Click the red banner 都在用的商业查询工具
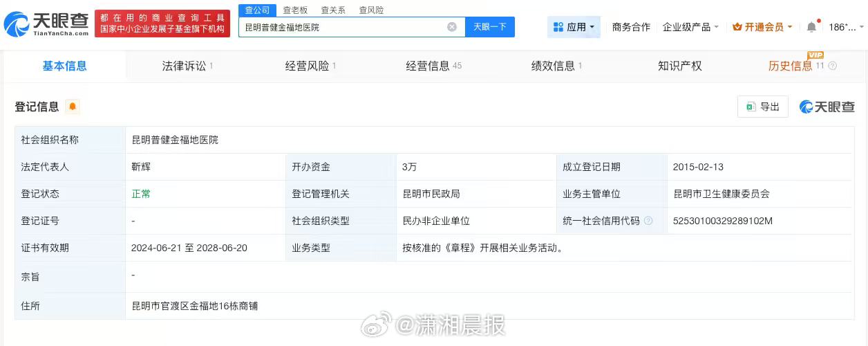This screenshot has height=346, width=868. [x=162, y=23]
